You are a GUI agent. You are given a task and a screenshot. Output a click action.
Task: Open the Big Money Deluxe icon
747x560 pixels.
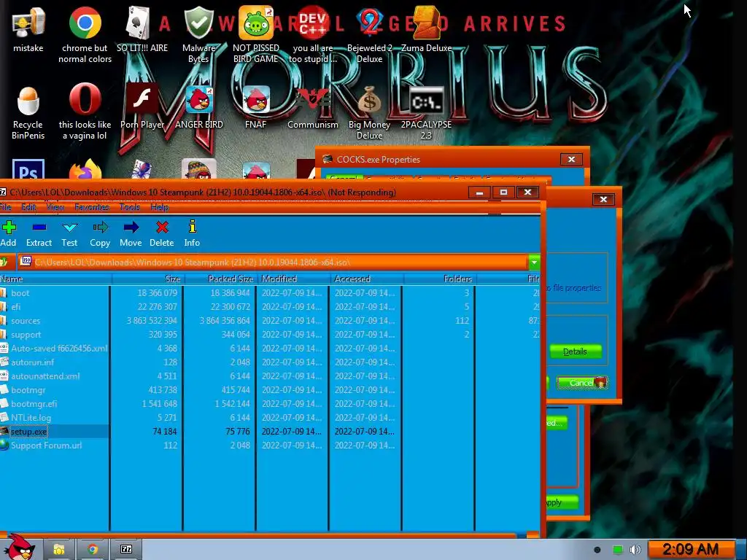(x=370, y=113)
